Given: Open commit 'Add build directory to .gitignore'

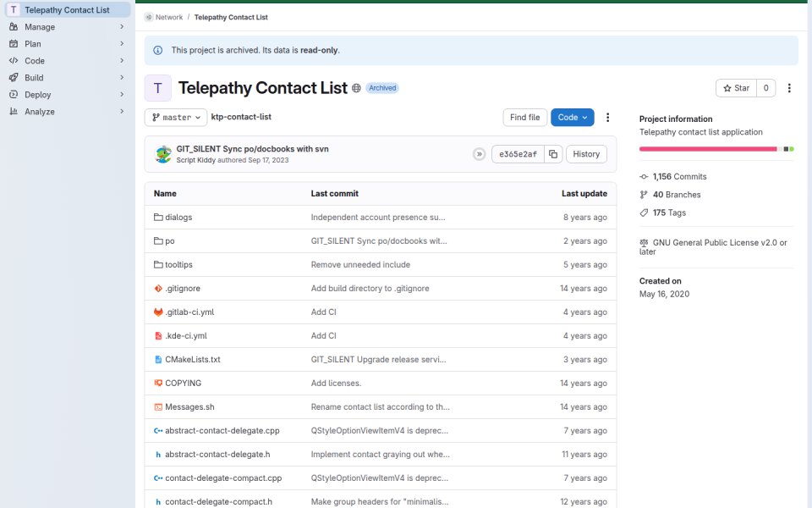Looking at the screenshot, I should click(x=370, y=288).
